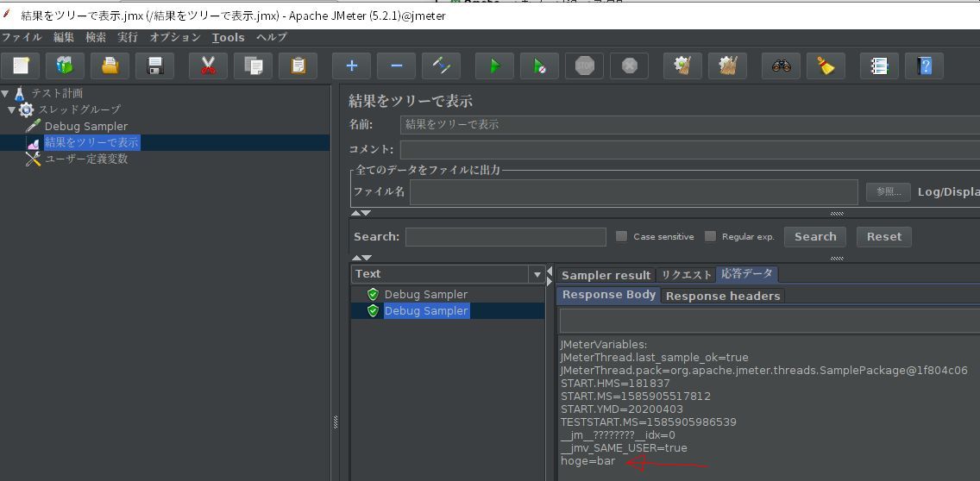980x481 pixels.
Task: Select 結果をツリーで表示 in the tree
Action: (91, 142)
